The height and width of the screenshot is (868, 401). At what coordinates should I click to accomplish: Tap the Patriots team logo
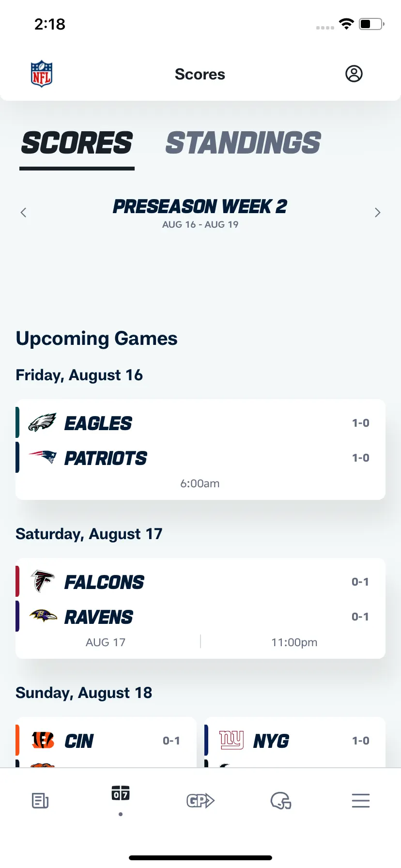(x=43, y=457)
